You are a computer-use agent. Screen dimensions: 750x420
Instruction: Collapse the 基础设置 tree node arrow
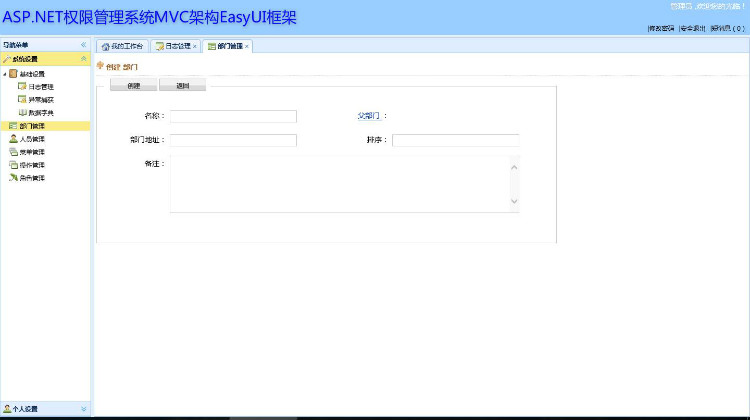tap(5, 74)
